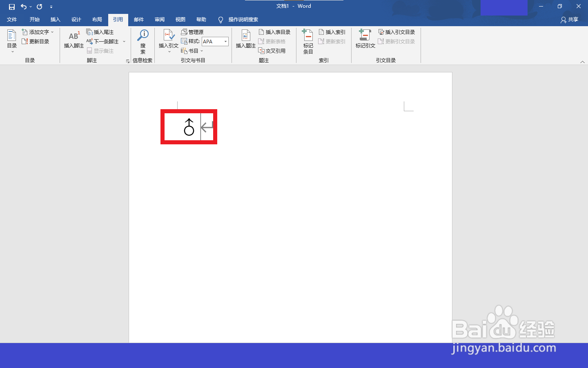
Task: Click the 插入题注 icon
Action: click(246, 39)
